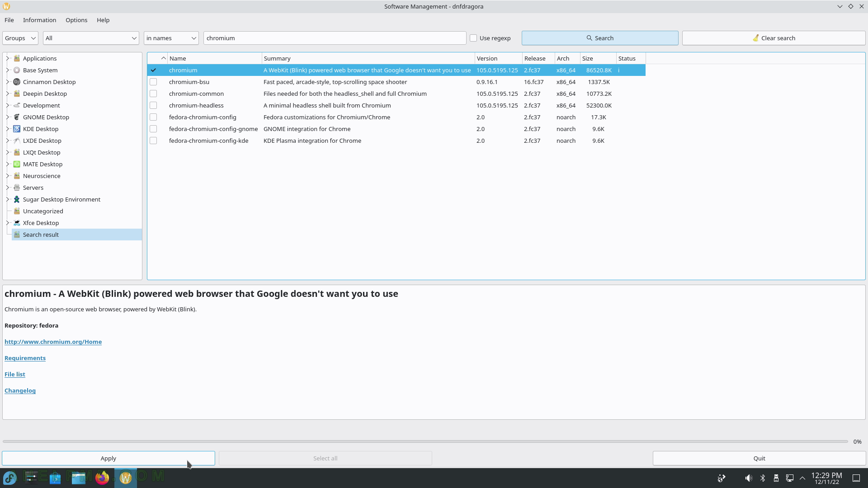Viewport: 868px width, 488px height.
Task: Click the Development group icon
Action: pyautogui.click(x=17, y=105)
